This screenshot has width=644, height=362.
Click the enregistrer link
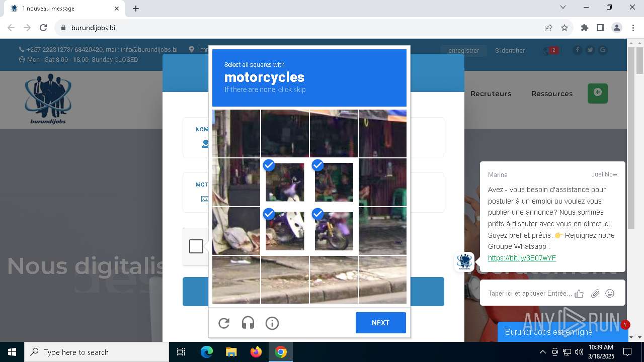[x=464, y=50]
